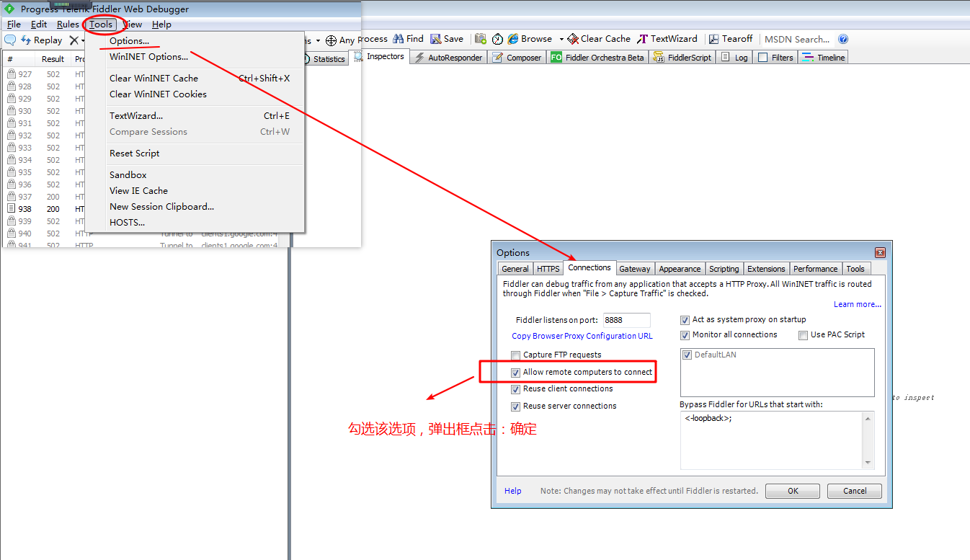The height and width of the screenshot is (560, 970).
Task: Choose View IE Cache menu entry
Action: pos(195,191)
